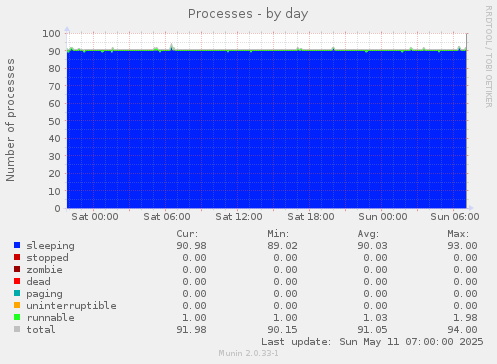Click the 50 tick on the y-axis

point(54,121)
